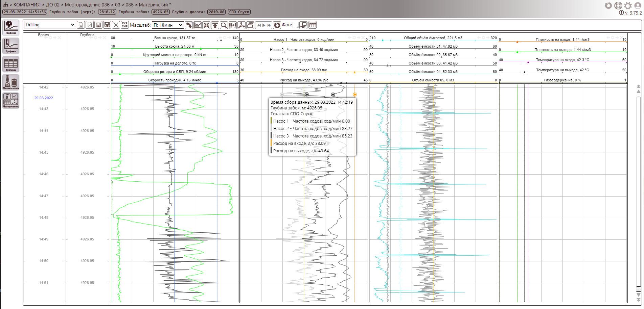Open the user profile icon

pos(638,5)
